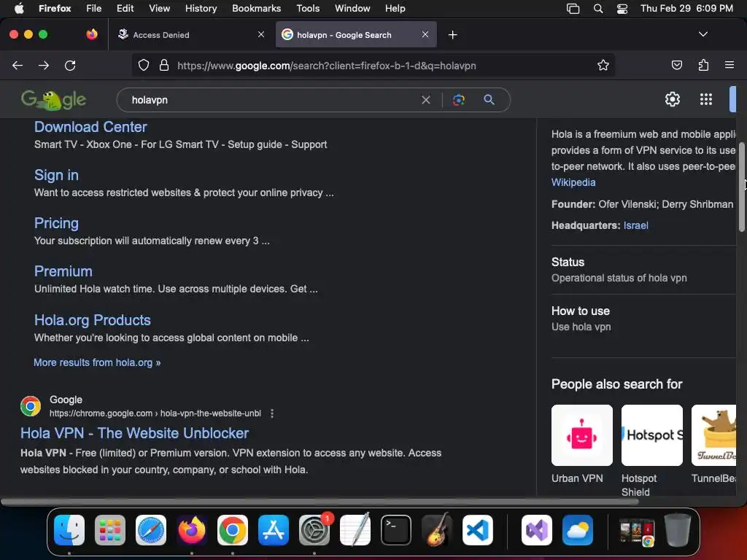
Task: Close the Access Denied tab
Action: click(x=261, y=34)
